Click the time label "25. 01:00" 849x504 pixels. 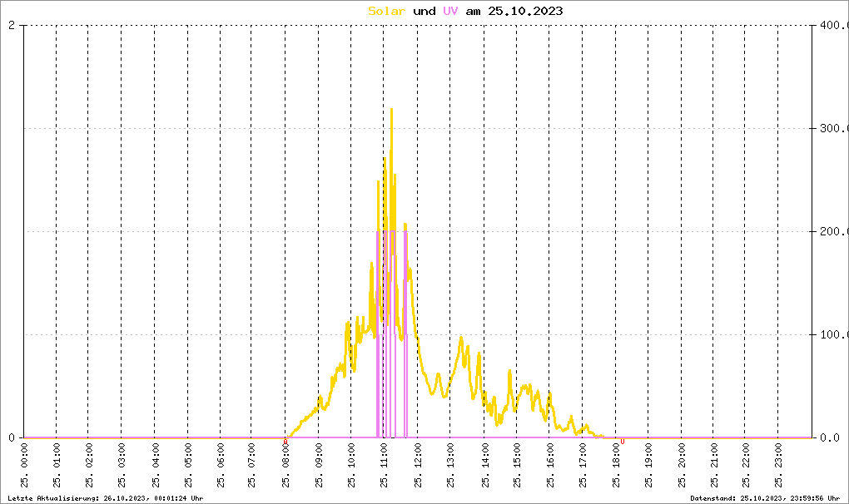click(x=57, y=465)
